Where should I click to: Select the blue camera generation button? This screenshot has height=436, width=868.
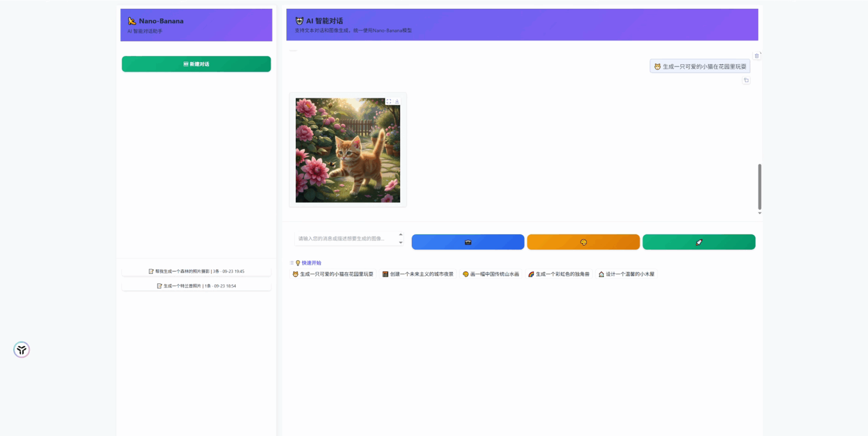pyautogui.click(x=467, y=242)
